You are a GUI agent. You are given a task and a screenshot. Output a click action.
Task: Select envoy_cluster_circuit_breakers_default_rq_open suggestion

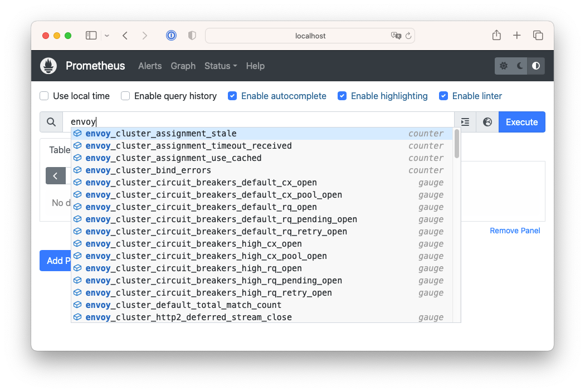coord(261,207)
